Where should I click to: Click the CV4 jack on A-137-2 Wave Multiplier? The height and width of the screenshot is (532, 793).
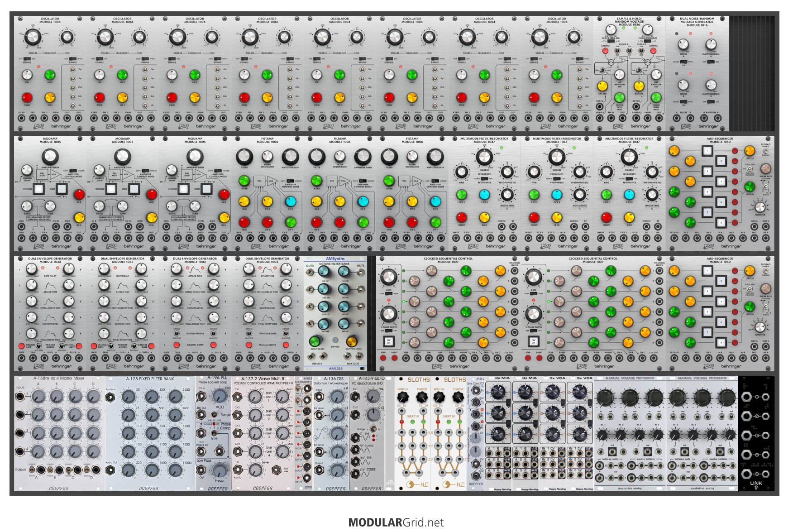click(237, 451)
